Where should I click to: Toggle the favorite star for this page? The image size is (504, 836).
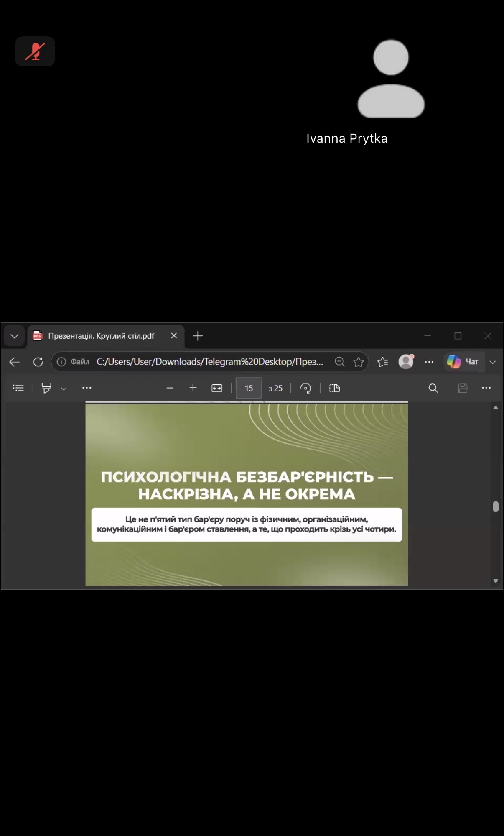coord(359,362)
